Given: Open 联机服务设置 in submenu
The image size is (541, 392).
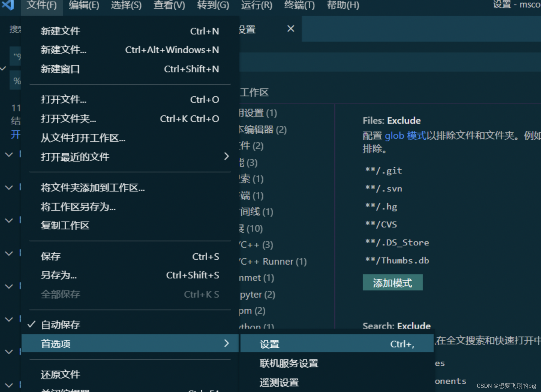Looking at the screenshot, I should 337,363.
